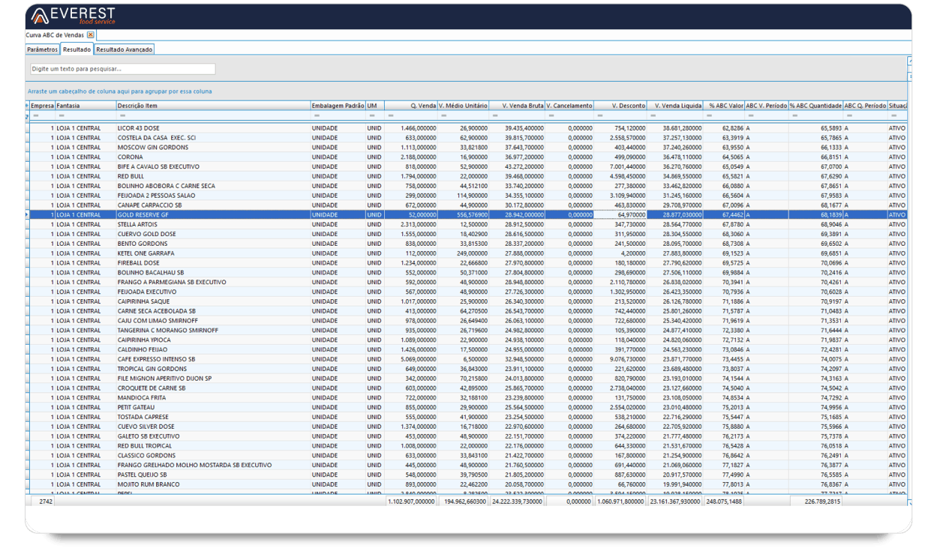The width and height of the screenshot is (937, 560).
Task: Open filter operator for Descrição Item column
Action: point(122,115)
